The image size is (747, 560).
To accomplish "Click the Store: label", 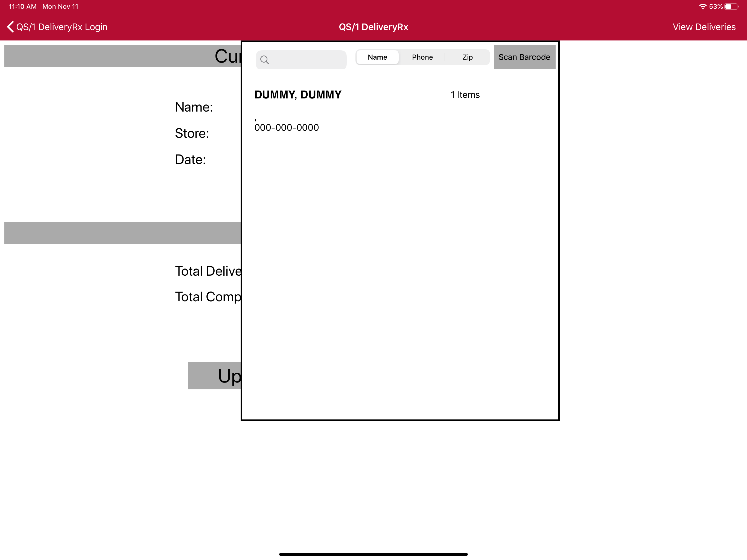I will tap(192, 133).
